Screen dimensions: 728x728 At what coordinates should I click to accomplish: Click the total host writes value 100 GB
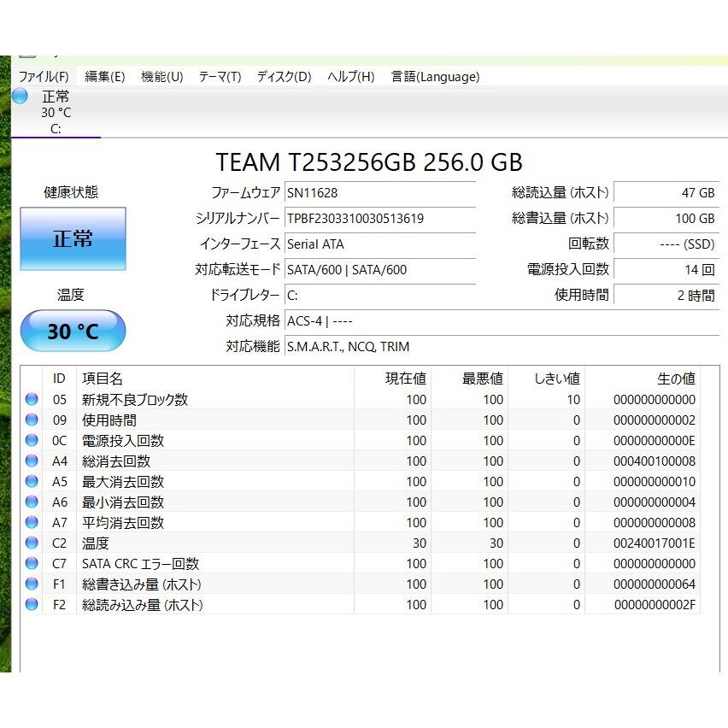(x=666, y=218)
